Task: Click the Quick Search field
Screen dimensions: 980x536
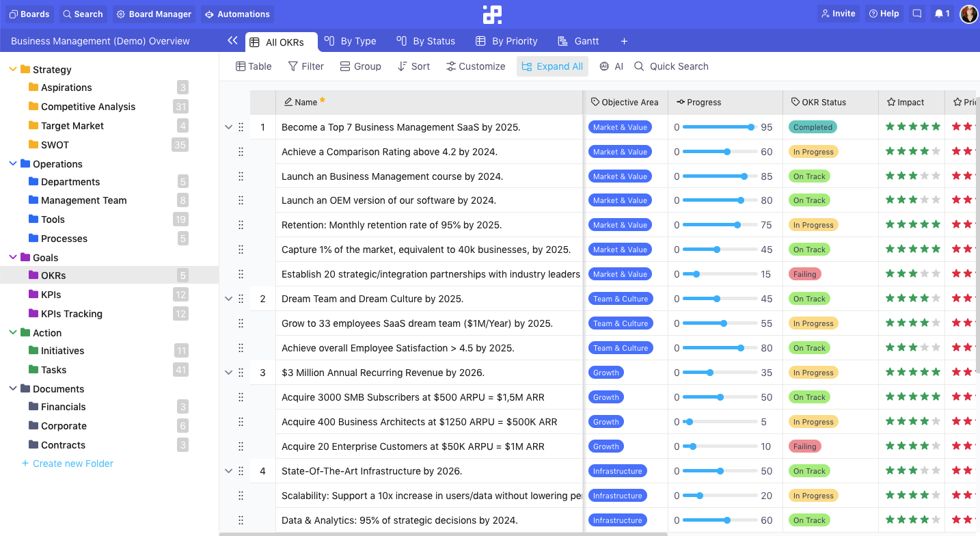Action: (678, 66)
